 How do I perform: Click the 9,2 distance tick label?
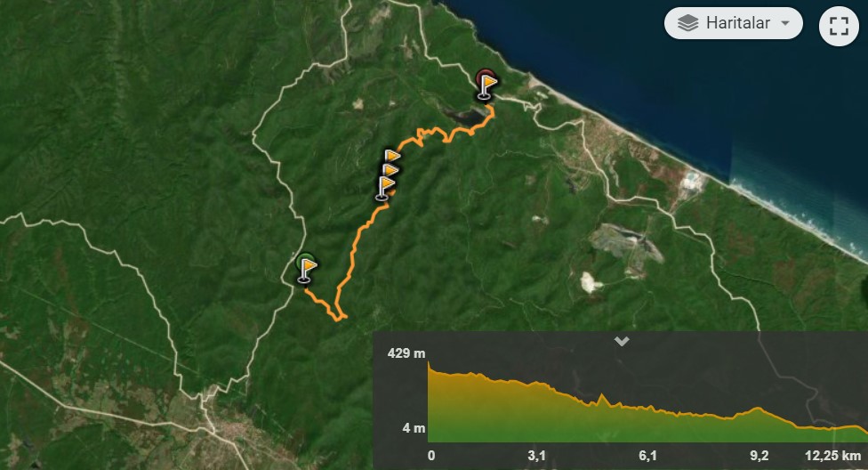pyautogui.click(x=759, y=456)
